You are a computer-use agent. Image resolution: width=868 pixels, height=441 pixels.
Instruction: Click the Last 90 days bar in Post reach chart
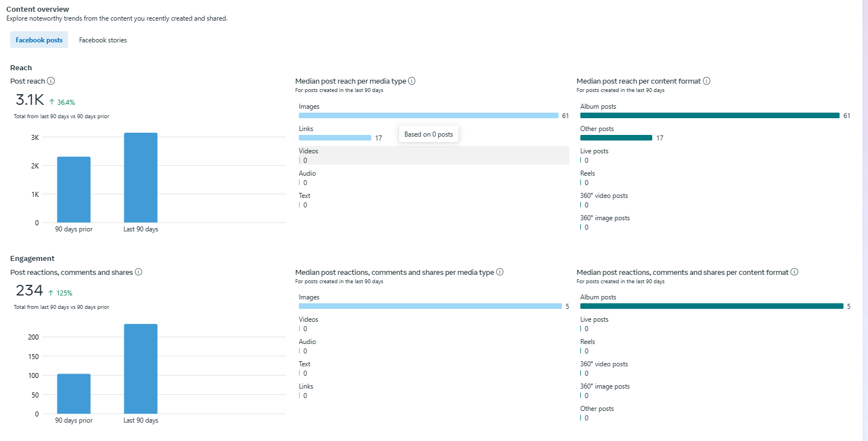pos(140,178)
